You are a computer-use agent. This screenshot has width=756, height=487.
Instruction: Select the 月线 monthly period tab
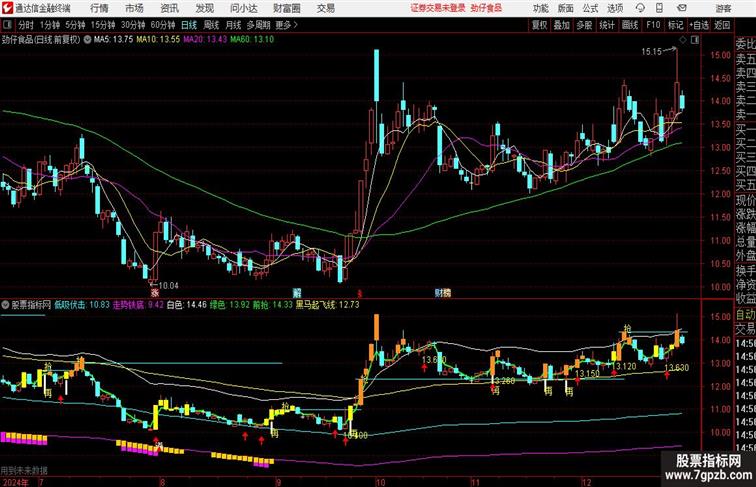233,25
